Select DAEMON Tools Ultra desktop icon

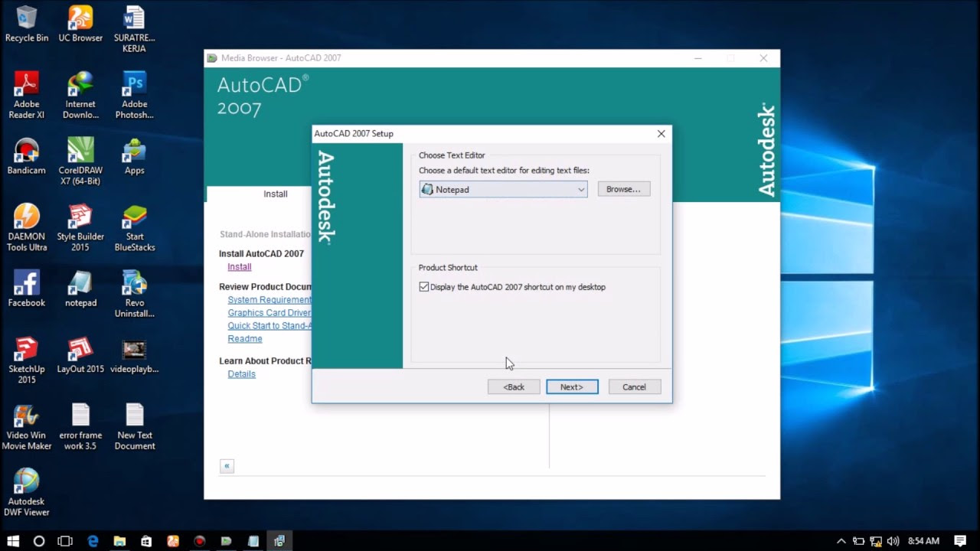click(27, 227)
